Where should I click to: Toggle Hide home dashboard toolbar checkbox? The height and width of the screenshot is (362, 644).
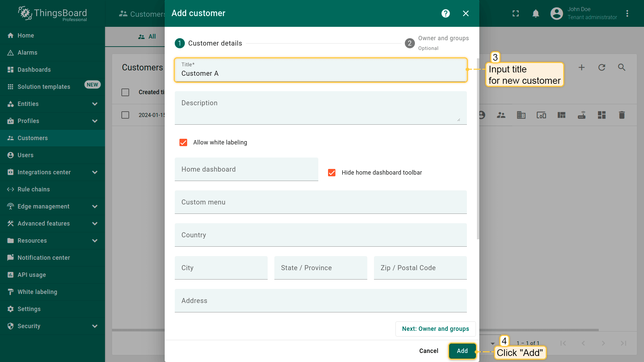[x=332, y=173]
